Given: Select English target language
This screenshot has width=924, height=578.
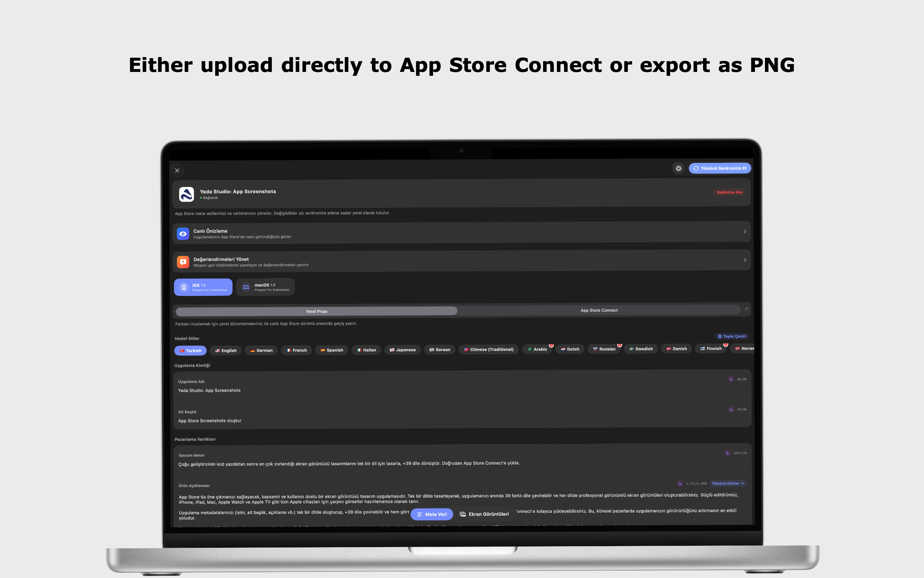Looking at the screenshot, I should coord(226,351).
